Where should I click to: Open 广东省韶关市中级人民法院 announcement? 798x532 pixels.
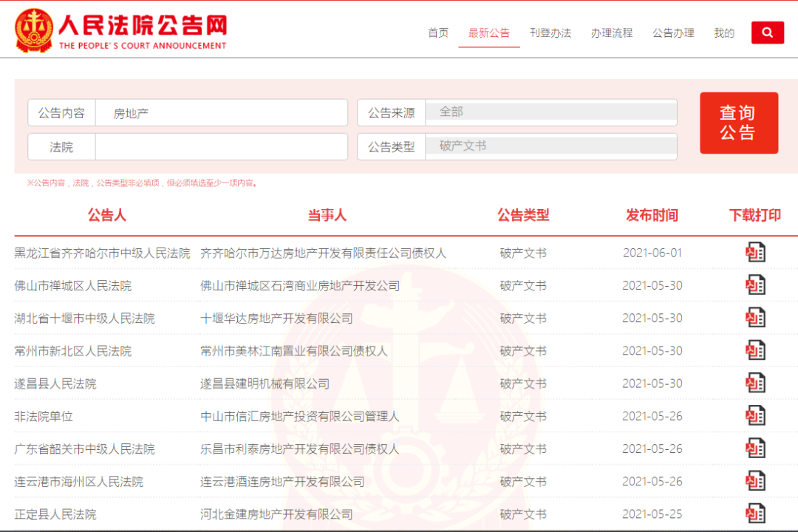pyautogui.click(x=84, y=449)
